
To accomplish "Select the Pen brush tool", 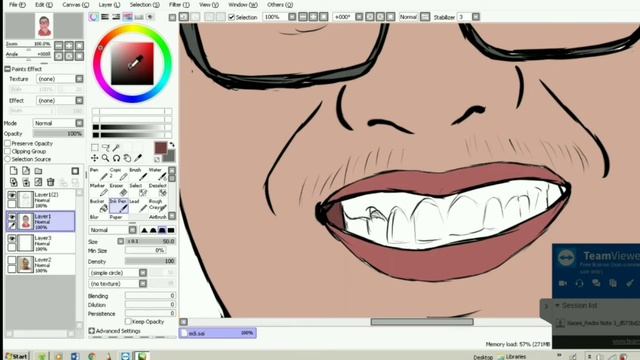I will coord(98,174).
